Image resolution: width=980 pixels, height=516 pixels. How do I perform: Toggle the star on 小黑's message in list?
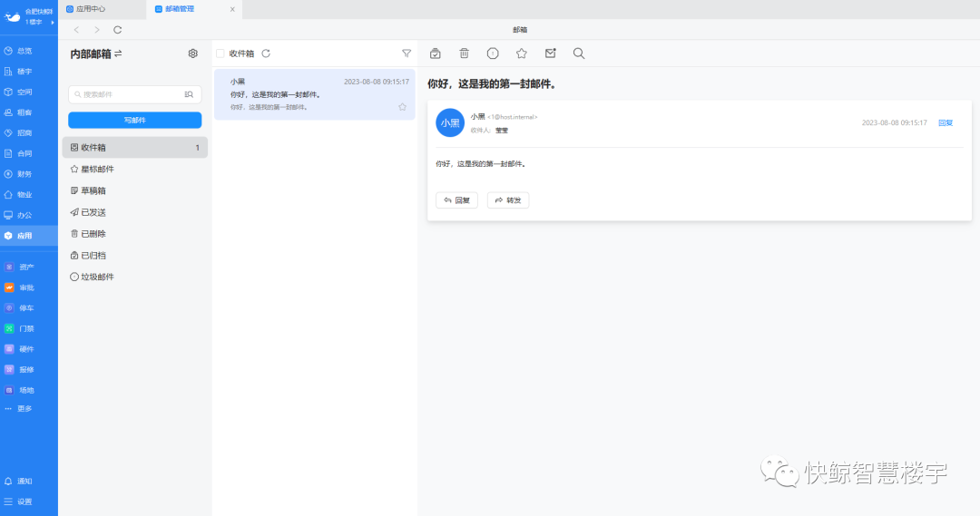pos(402,107)
